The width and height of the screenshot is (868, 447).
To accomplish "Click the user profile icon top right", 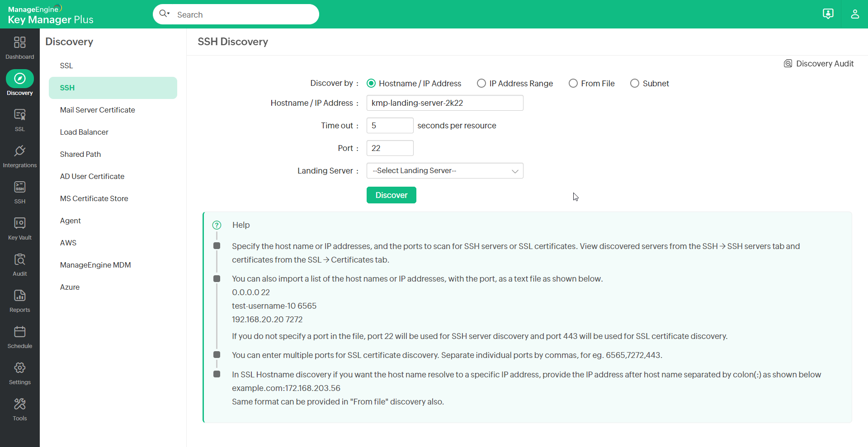I will [855, 14].
